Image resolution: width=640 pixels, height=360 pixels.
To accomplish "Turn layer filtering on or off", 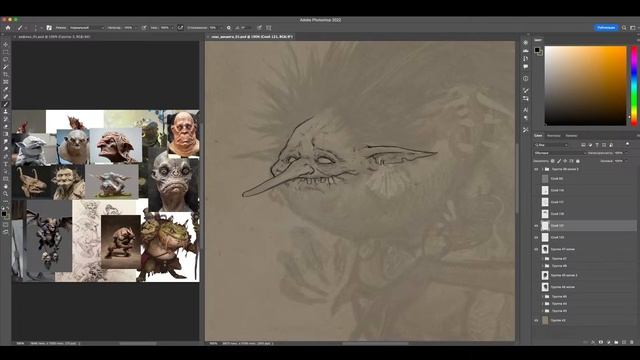I will [627, 144].
